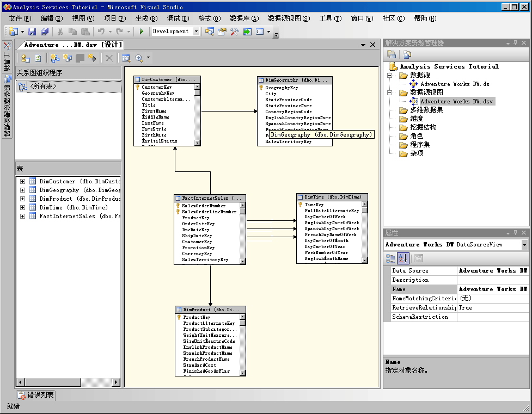Click Add/Remove Objects icon in DSV toolbar
The width and height of the screenshot is (532, 414).
click(26, 58)
